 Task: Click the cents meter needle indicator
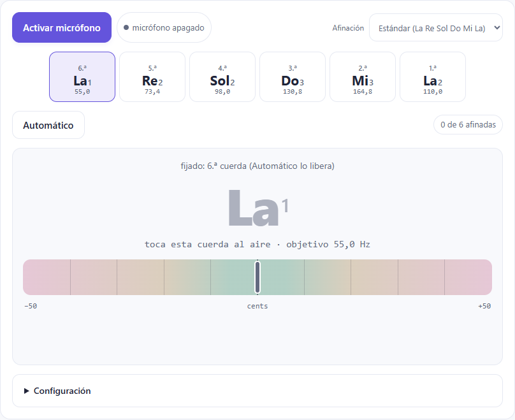tap(257, 277)
